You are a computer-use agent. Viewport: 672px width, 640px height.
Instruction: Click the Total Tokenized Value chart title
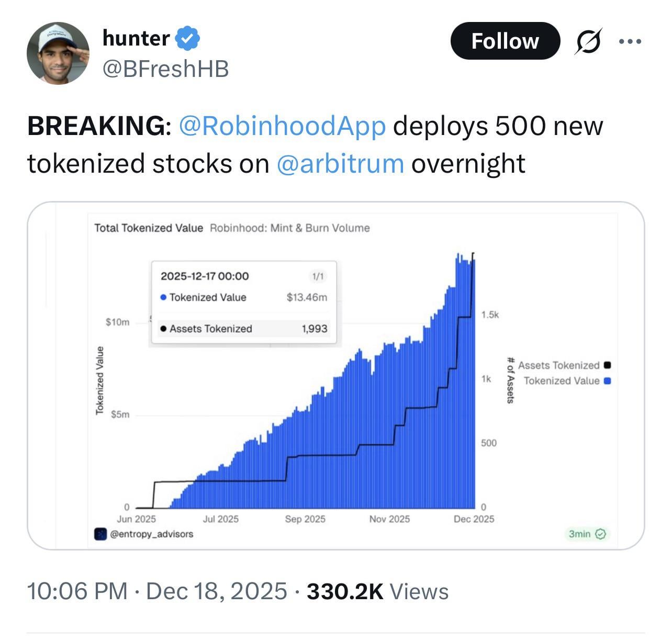tap(149, 228)
